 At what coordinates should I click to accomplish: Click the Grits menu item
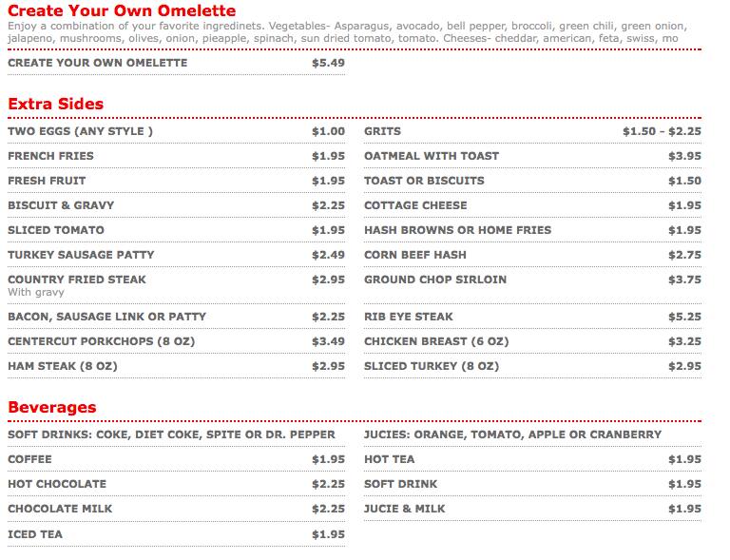click(382, 131)
